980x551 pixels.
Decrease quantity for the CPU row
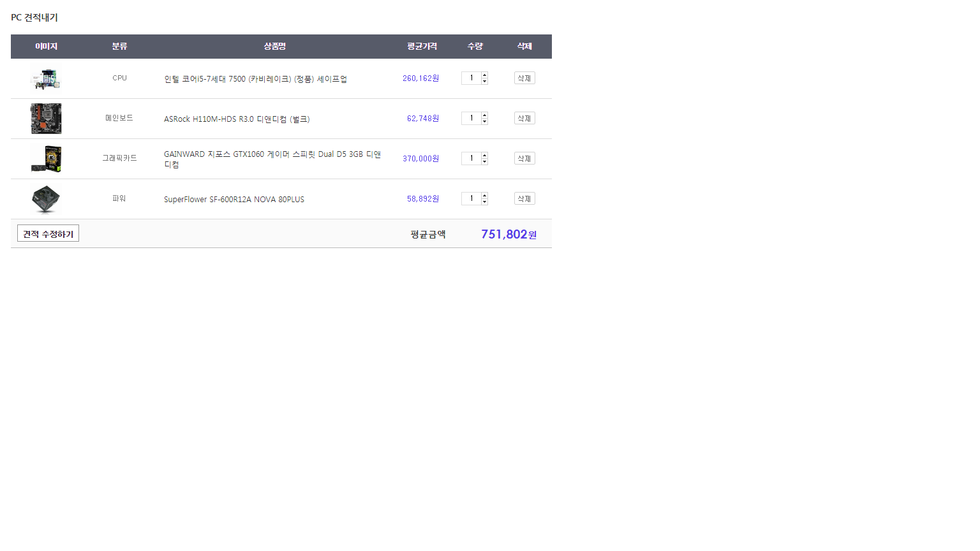(484, 81)
